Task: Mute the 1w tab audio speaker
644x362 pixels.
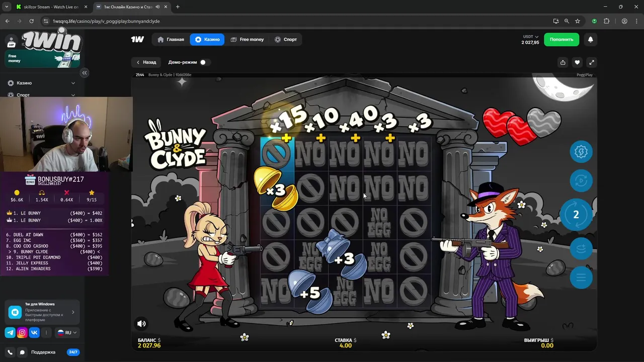Action: click(157, 7)
